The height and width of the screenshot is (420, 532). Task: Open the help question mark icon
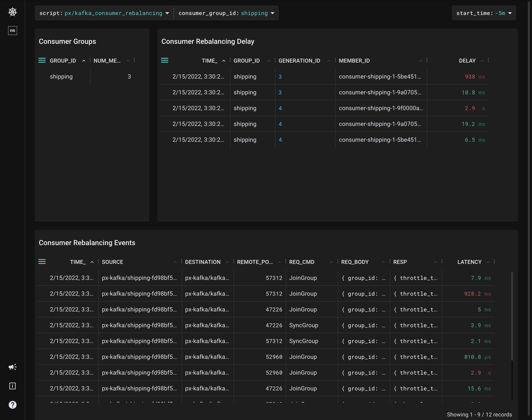click(x=13, y=405)
